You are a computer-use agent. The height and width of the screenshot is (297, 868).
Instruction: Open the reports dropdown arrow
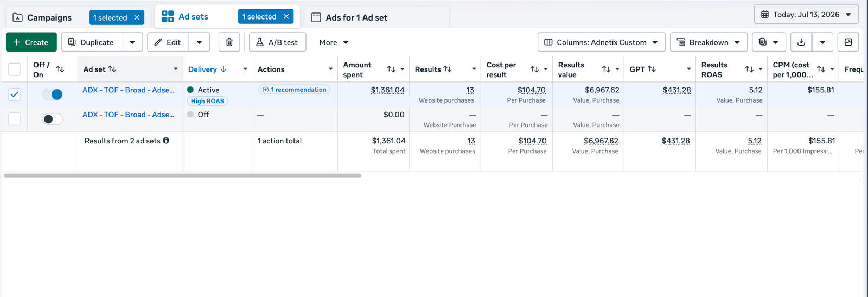pyautogui.click(x=776, y=42)
